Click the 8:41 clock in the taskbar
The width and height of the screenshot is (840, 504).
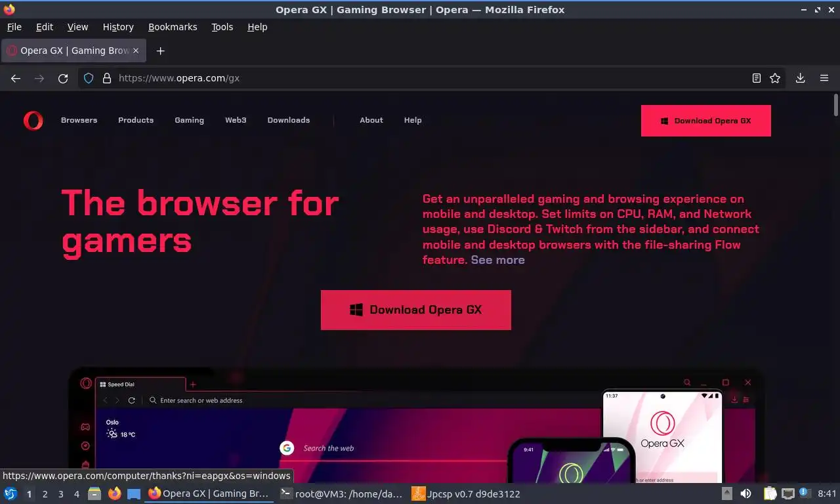pyautogui.click(x=827, y=493)
